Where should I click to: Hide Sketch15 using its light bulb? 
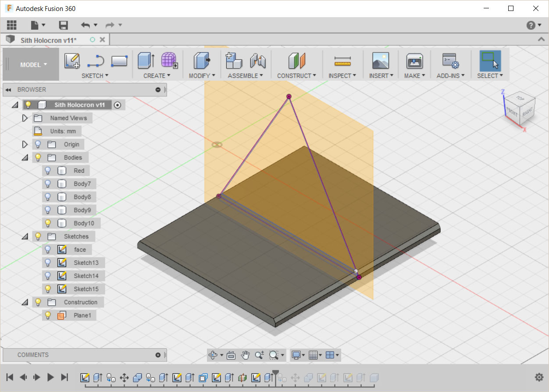(48, 289)
